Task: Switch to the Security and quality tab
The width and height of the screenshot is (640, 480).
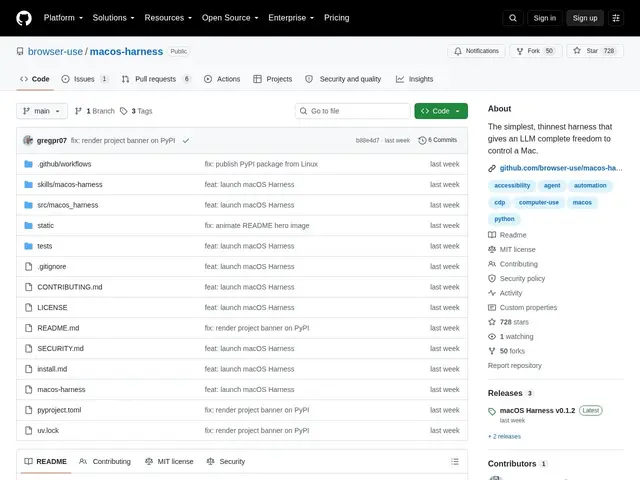Action: click(343, 79)
